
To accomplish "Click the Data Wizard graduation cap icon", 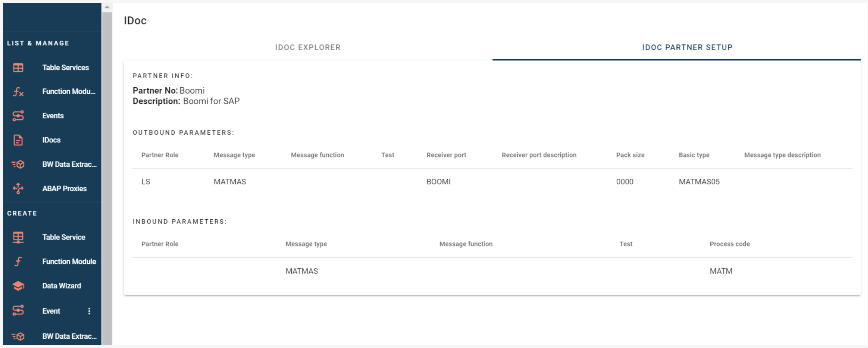I will click(x=18, y=286).
